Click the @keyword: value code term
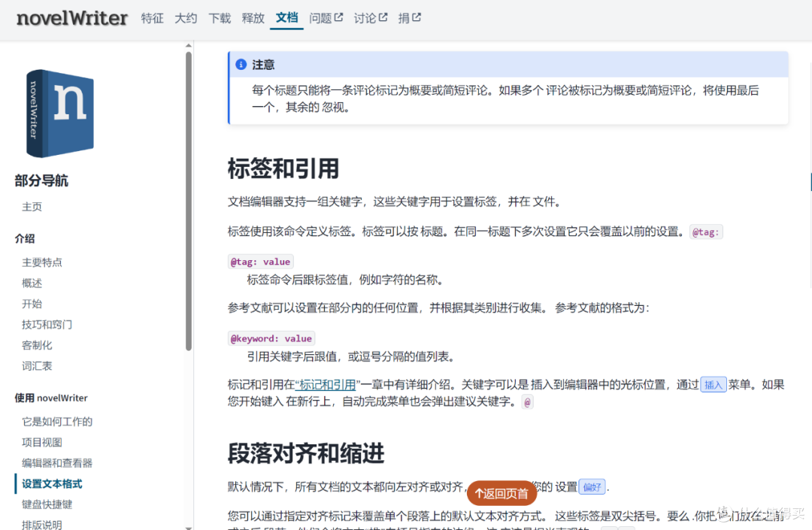 tap(271, 338)
